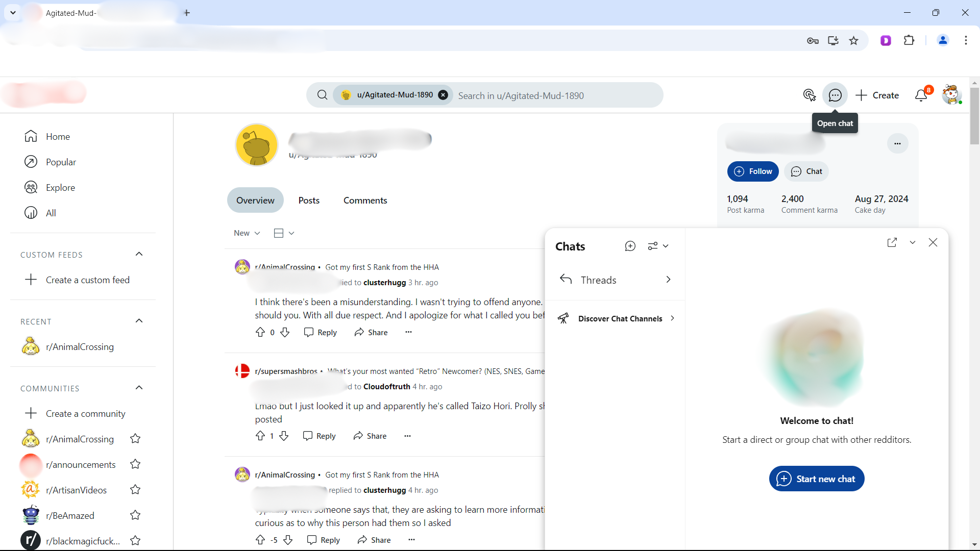Screen dimensions: 980x551
Task: Click the Follow button
Action: pos(753,171)
